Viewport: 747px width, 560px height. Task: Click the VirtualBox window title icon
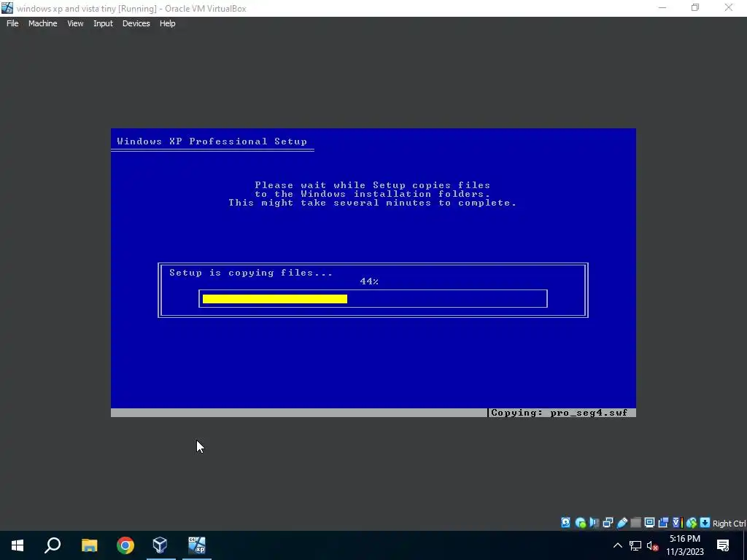coord(7,8)
